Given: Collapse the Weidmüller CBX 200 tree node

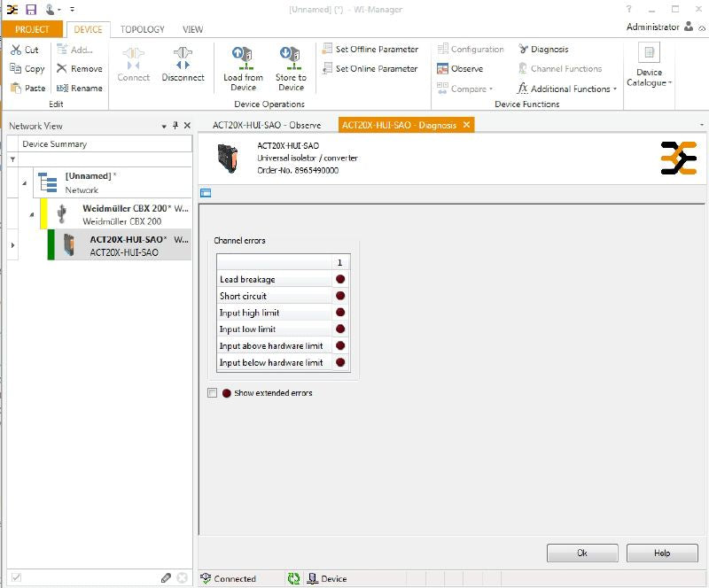Looking at the screenshot, I should [x=32, y=214].
